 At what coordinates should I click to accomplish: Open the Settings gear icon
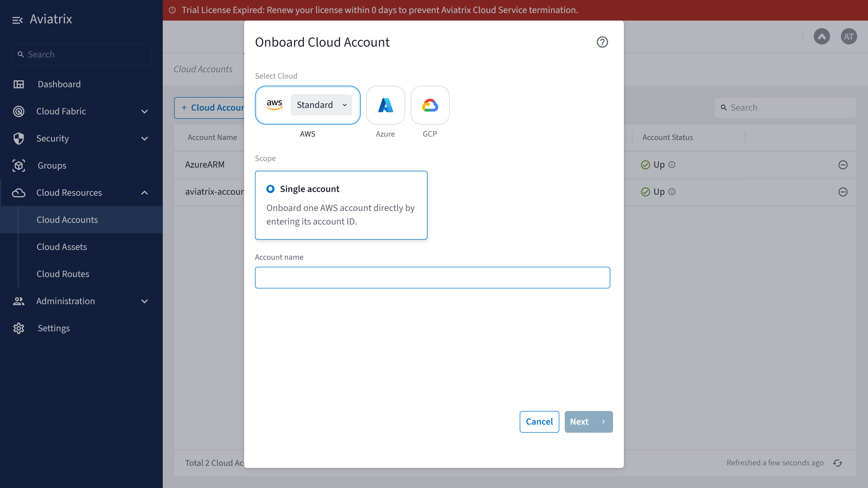pyautogui.click(x=18, y=328)
